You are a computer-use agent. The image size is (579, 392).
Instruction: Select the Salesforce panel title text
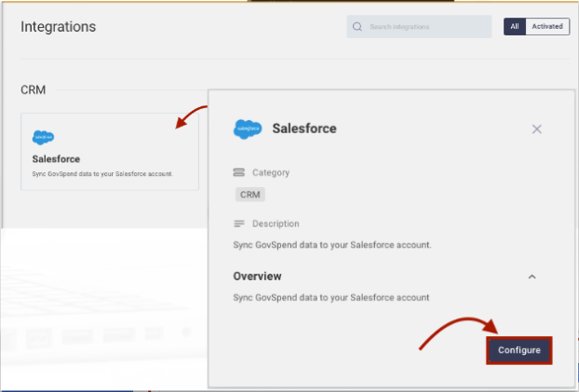304,128
